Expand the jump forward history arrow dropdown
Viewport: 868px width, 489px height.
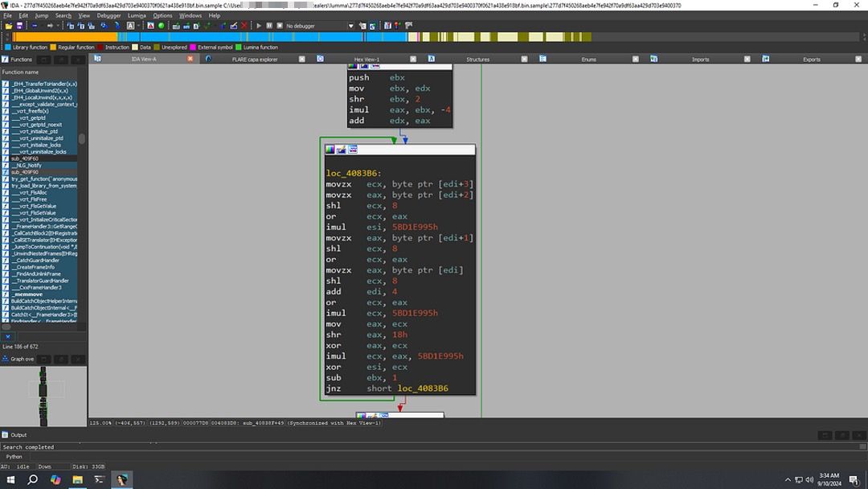[x=59, y=26]
